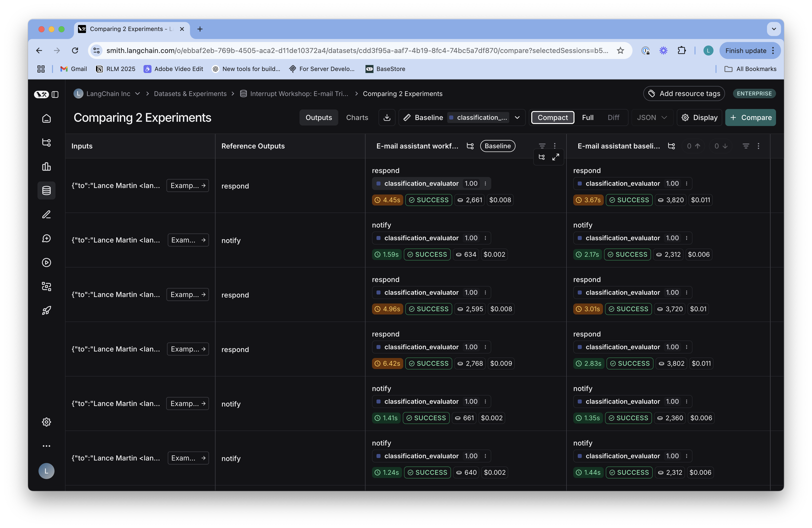
Task: Click the download experiment results icon
Action: (x=386, y=117)
